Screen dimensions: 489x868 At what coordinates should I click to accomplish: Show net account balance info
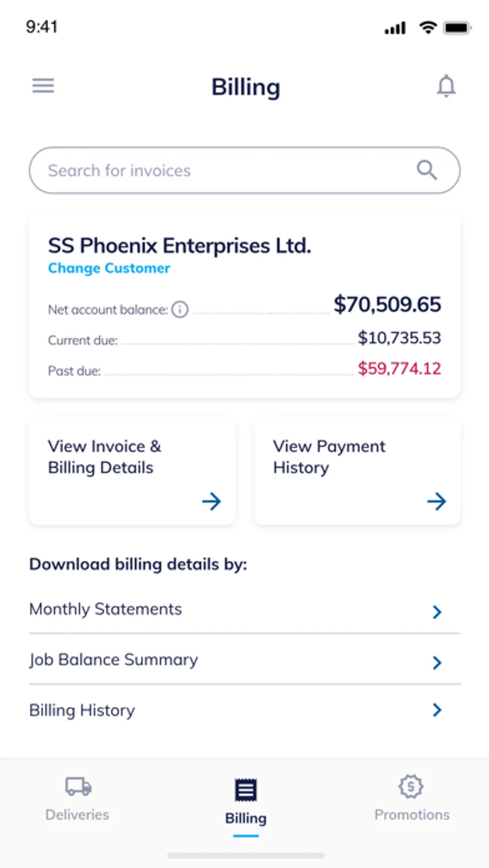[180, 310]
